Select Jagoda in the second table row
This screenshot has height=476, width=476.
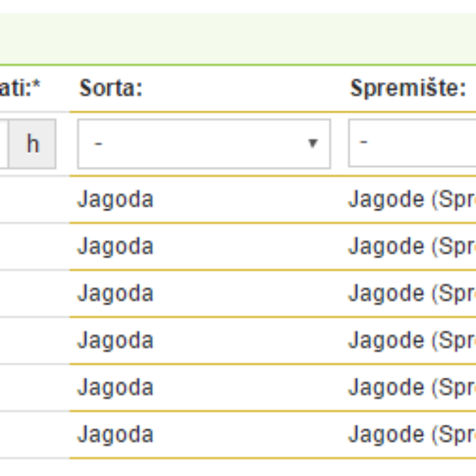(115, 246)
